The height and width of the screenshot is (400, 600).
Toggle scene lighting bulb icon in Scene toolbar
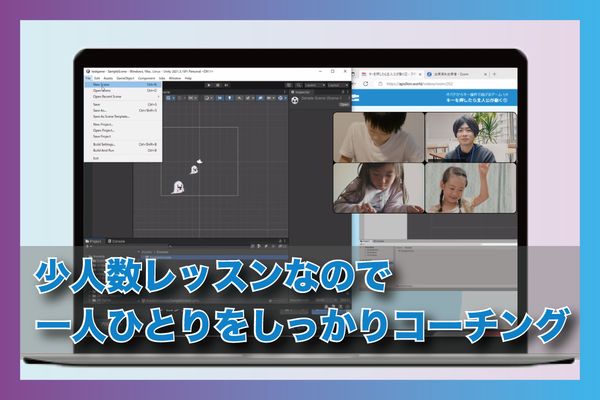(230, 98)
